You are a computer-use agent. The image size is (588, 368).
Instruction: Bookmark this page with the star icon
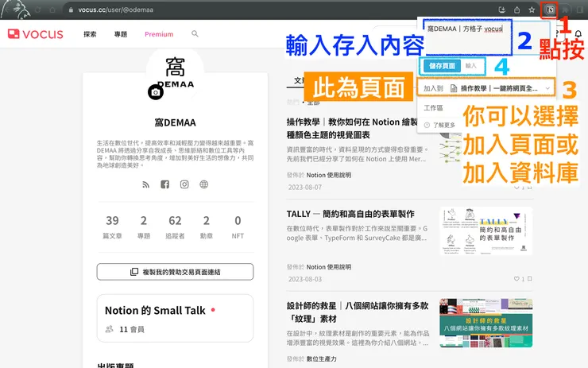click(x=532, y=10)
